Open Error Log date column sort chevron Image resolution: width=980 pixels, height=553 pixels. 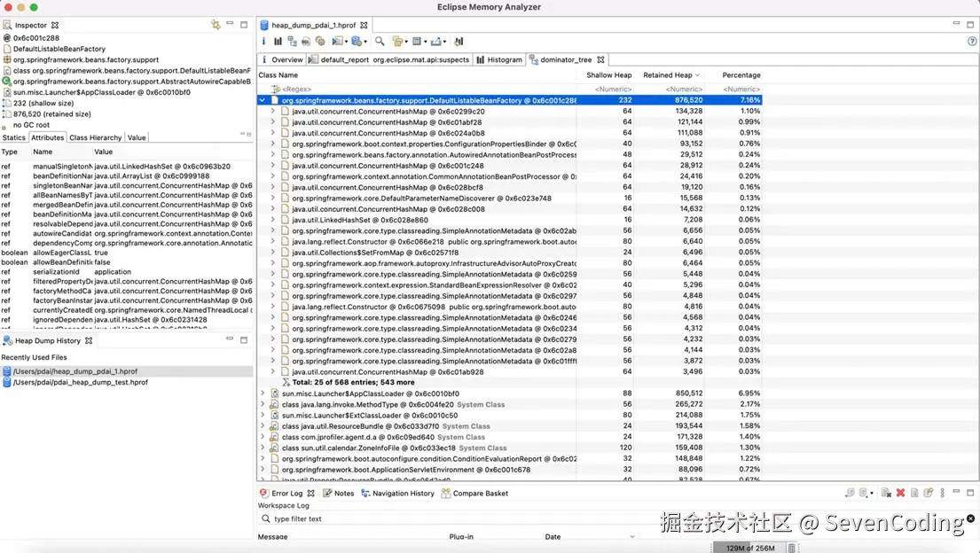pyautogui.click(x=631, y=537)
